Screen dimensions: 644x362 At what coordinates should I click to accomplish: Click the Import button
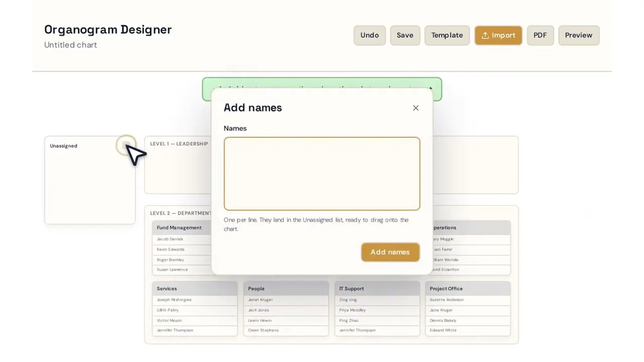click(498, 35)
